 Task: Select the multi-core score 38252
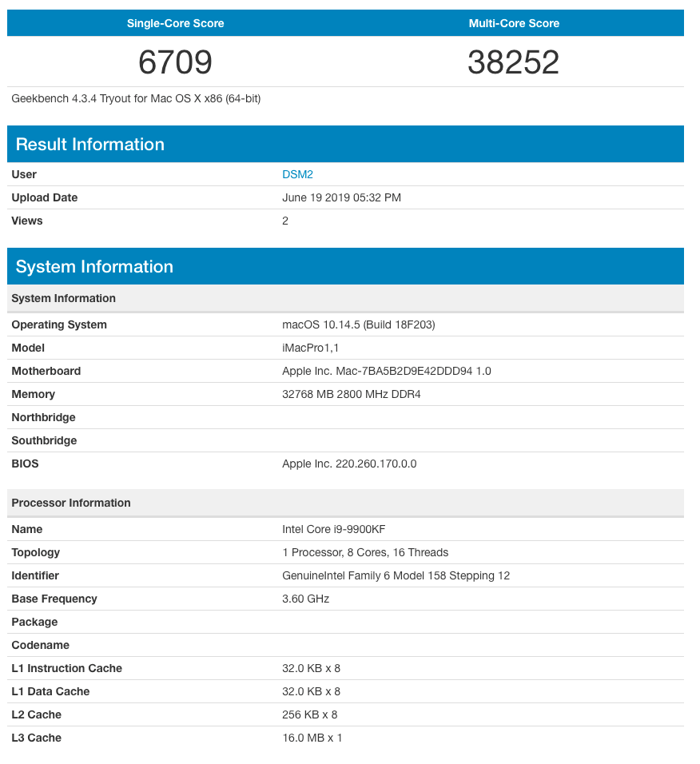click(x=514, y=62)
